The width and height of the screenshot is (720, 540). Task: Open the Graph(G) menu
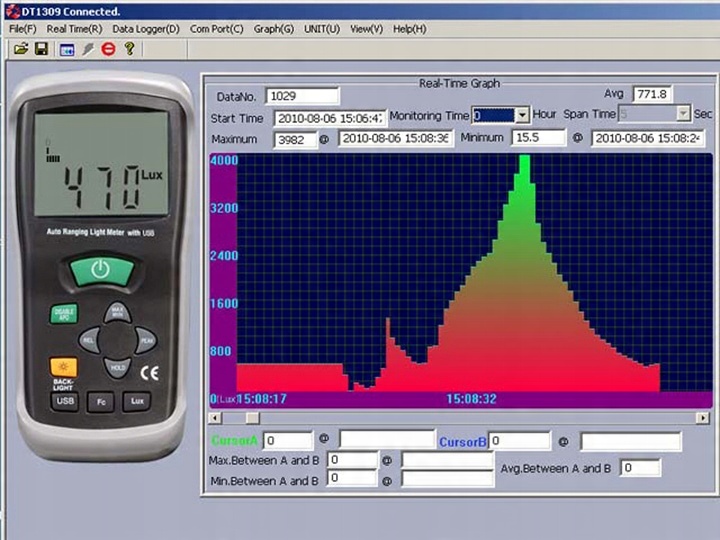tap(273, 29)
